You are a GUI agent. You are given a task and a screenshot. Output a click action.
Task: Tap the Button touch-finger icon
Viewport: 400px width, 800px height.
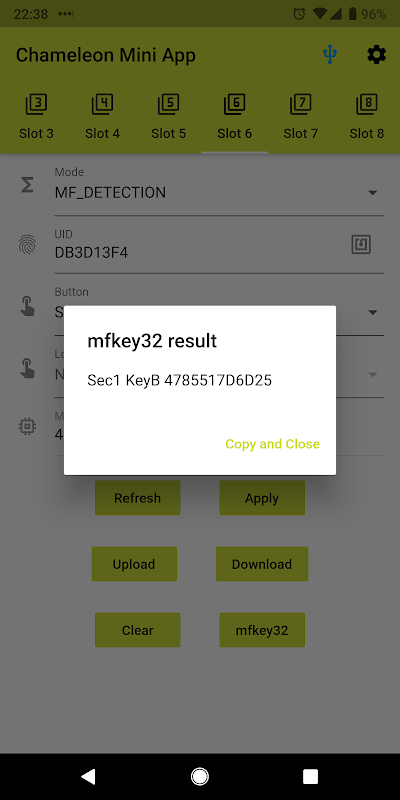tap(27, 308)
